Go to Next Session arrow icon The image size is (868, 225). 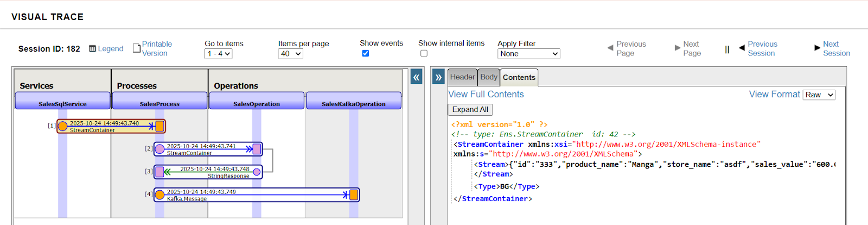click(x=817, y=48)
